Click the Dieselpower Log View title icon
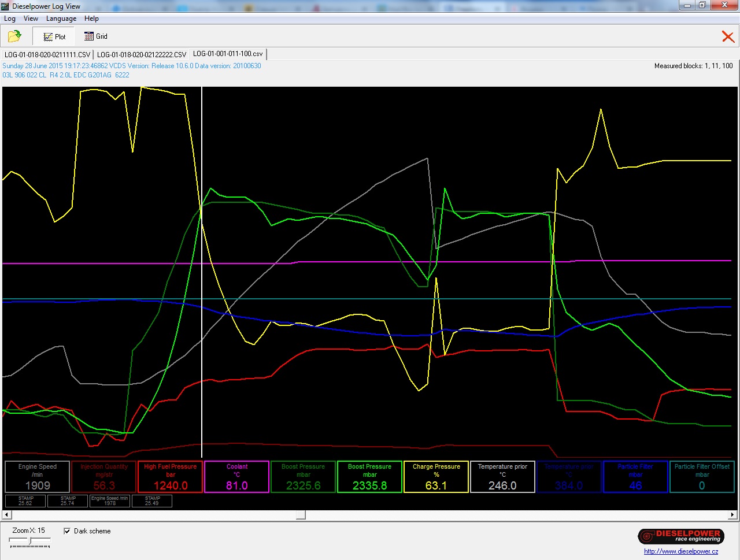The image size is (740, 560). tap(6, 6)
